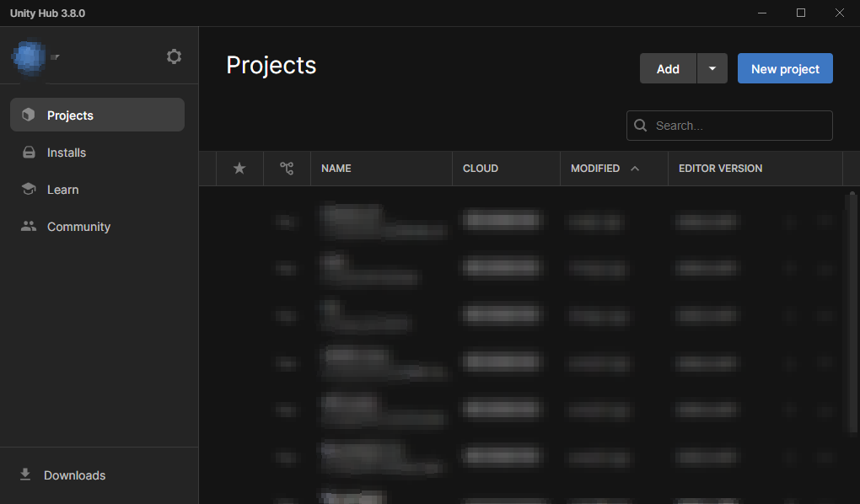This screenshot has height=504, width=860.
Task: Open the user account avatar menu
Action: [29, 56]
